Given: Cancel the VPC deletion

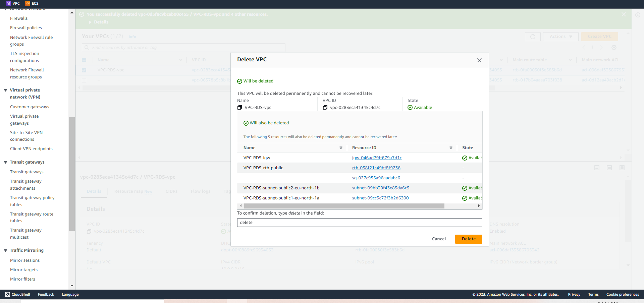Looking at the screenshot, I should [x=439, y=239].
